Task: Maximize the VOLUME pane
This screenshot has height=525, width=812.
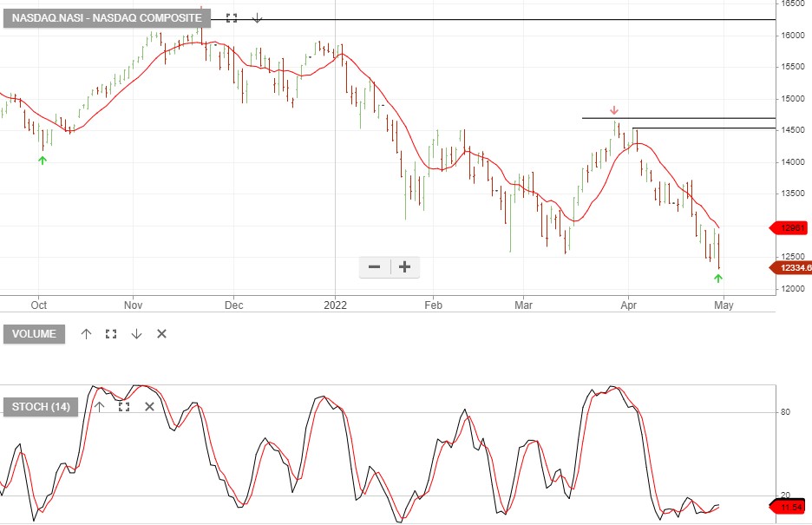Action: pyautogui.click(x=111, y=334)
